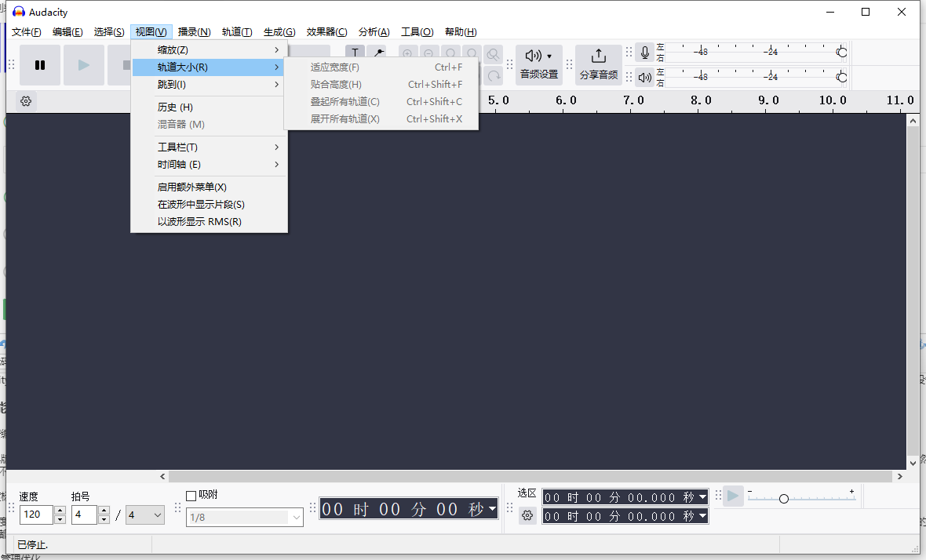
Task: Click the speaker playback meter icon
Action: (645, 78)
